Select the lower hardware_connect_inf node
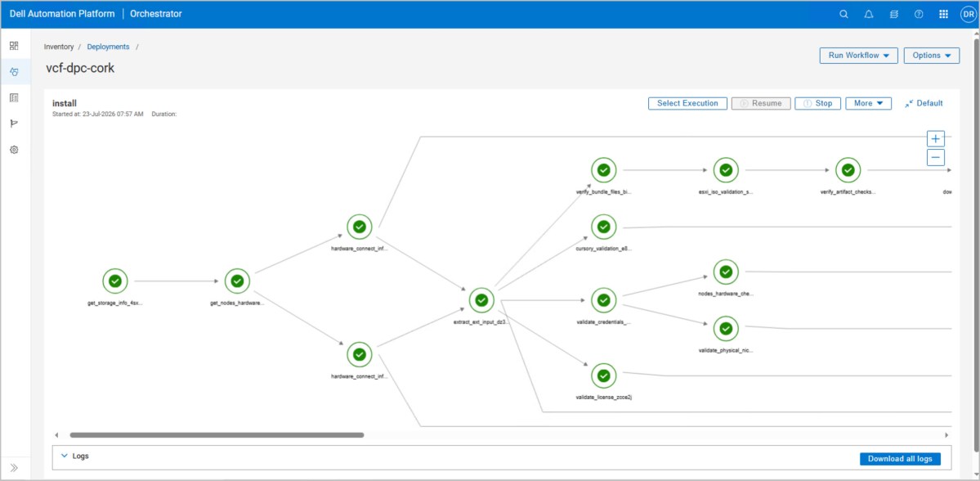980x481 pixels. click(360, 355)
